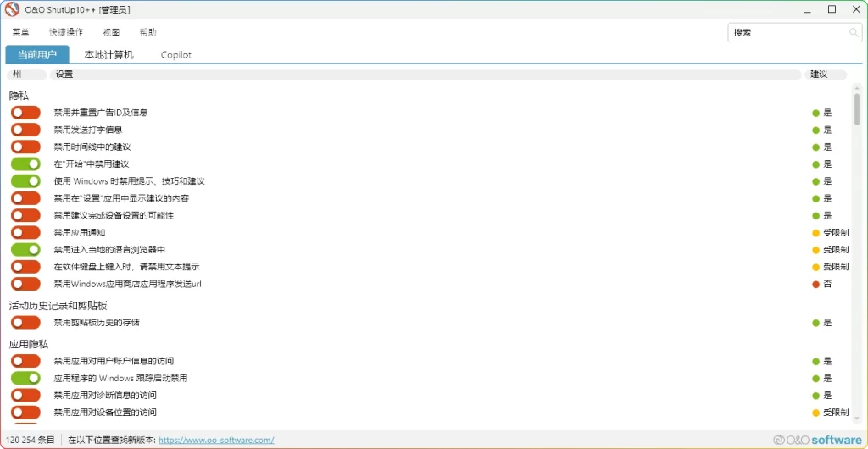Click the search magnifier icon
The height and width of the screenshot is (449, 868).
854,33
